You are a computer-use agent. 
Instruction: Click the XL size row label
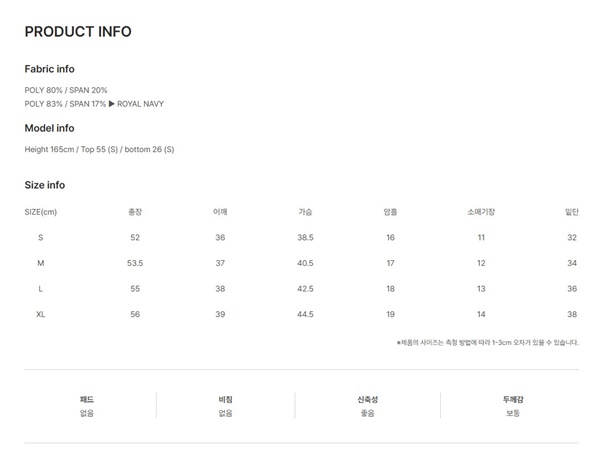pyautogui.click(x=41, y=314)
